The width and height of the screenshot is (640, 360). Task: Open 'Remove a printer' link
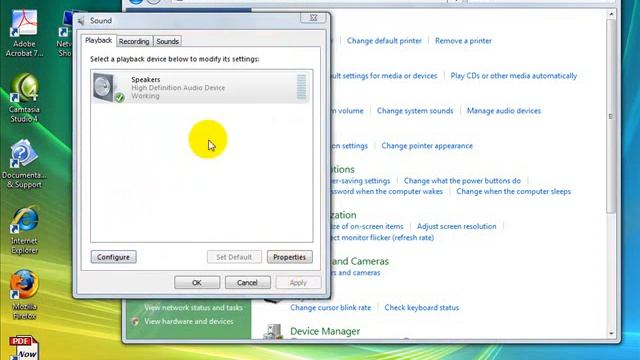(463, 41)
